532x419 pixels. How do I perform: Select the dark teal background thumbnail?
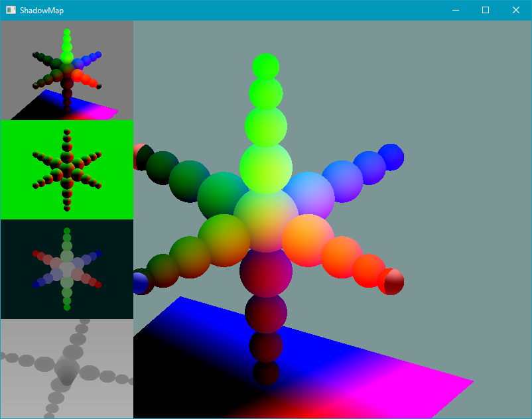[66, 269]
